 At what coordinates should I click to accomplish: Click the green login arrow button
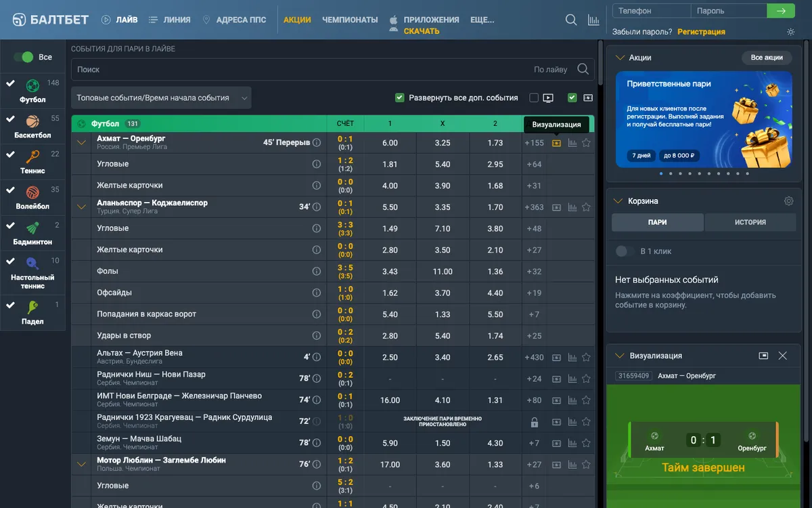click(781, 11)
